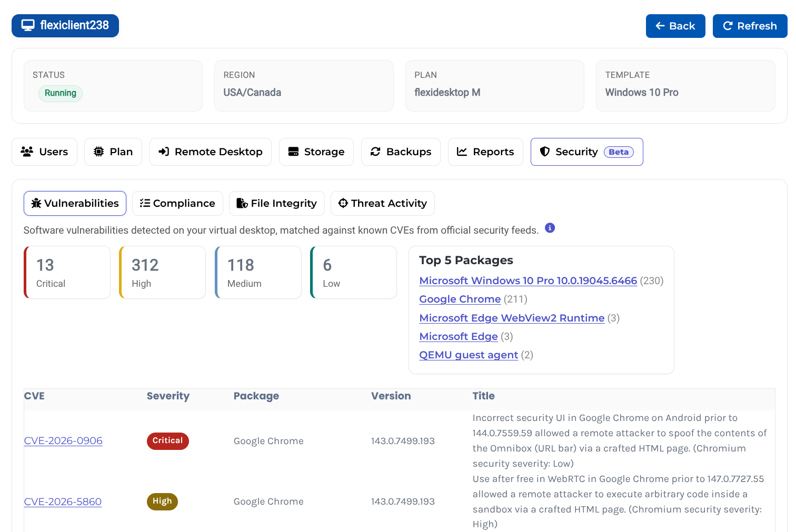The height and width of the screenshot is (532, 796).
Task: Open the Remote Desktop tab
Action: coord(211,152)
